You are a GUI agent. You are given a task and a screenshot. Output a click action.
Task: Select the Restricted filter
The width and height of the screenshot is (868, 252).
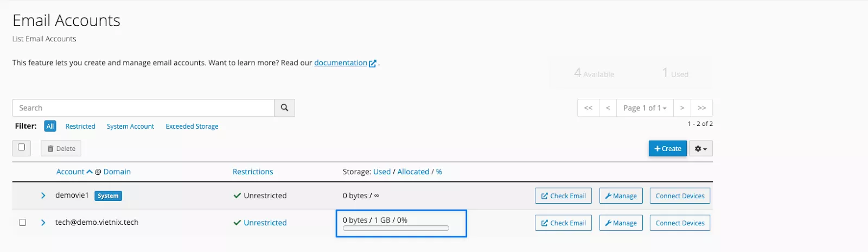coord(80,127)
